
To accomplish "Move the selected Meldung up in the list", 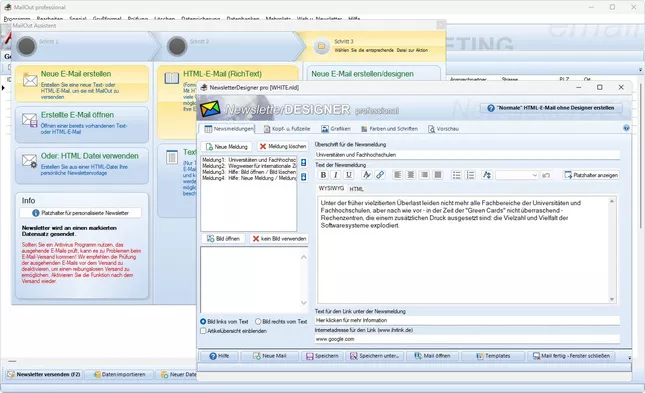I will point(304,163).
